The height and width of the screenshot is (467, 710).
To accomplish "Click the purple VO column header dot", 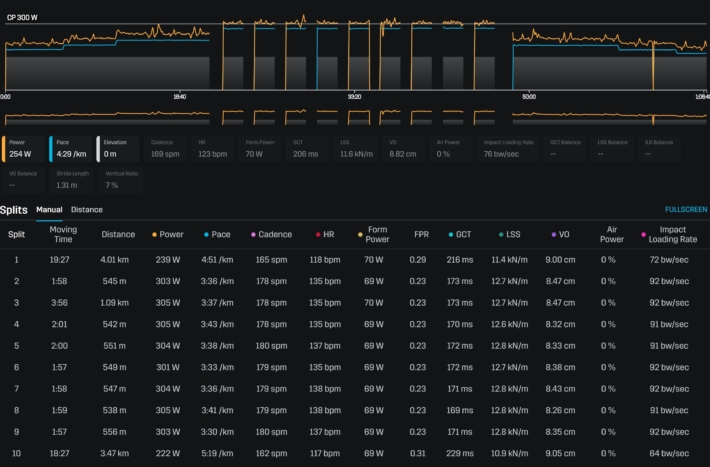I will 553,235.
